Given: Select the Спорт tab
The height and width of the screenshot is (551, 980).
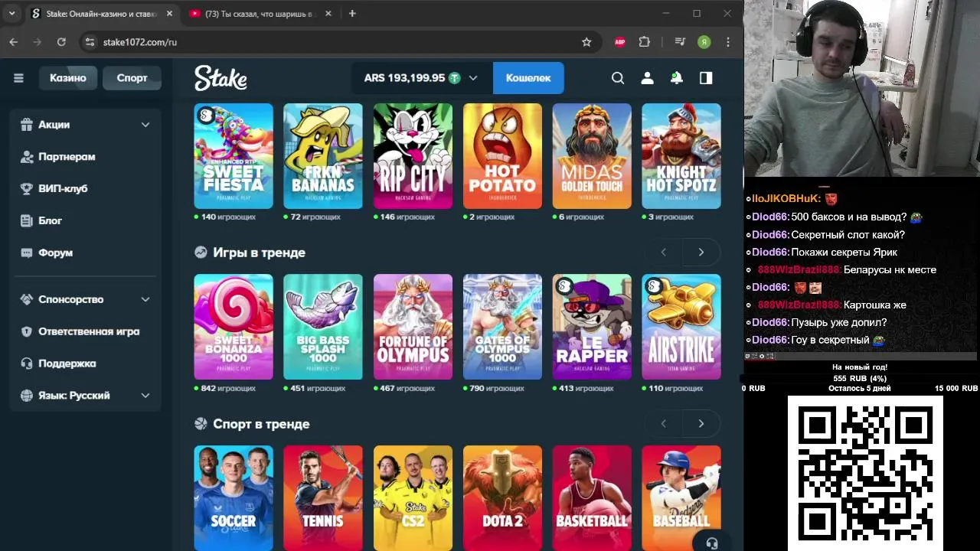Looking at the screenshot, I should (132, 78).
